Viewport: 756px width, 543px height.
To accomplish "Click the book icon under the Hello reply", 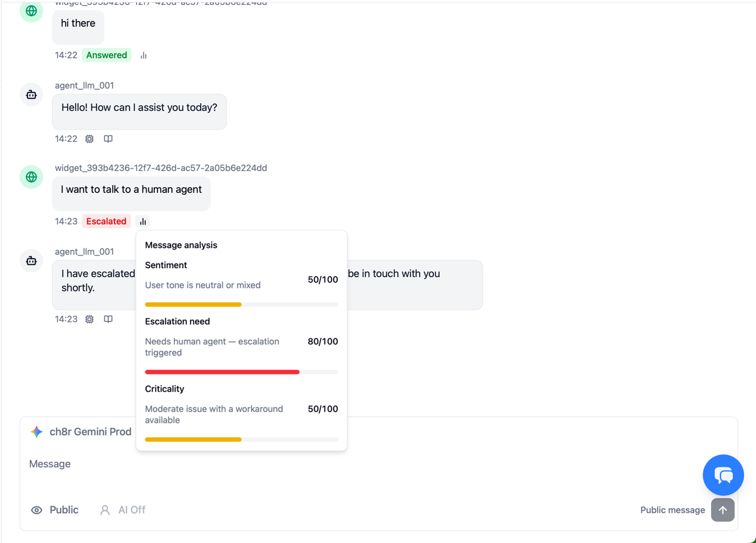I will (x=108, y=139).
